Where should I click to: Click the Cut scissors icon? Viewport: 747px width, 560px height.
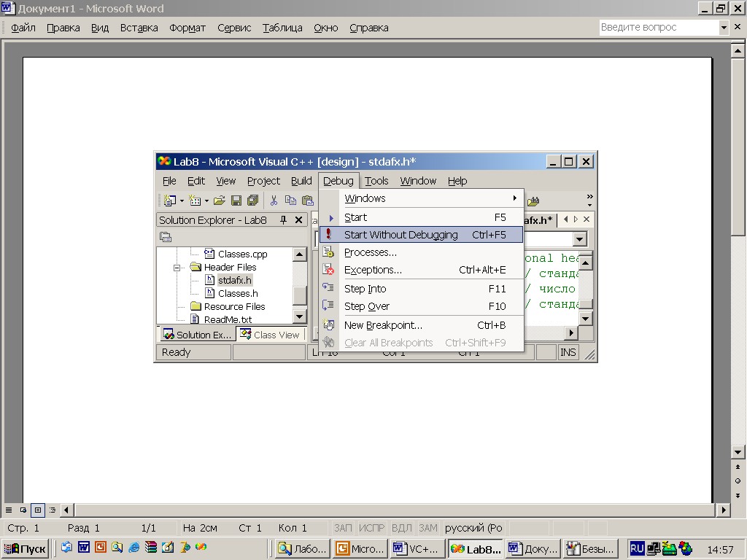point(274,201)
